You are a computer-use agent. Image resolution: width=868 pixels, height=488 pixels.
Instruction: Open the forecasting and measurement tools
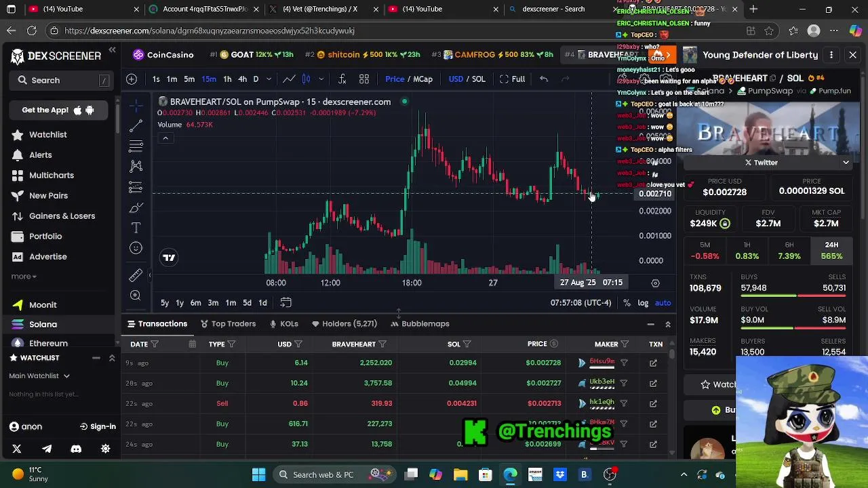click(136, 187)
